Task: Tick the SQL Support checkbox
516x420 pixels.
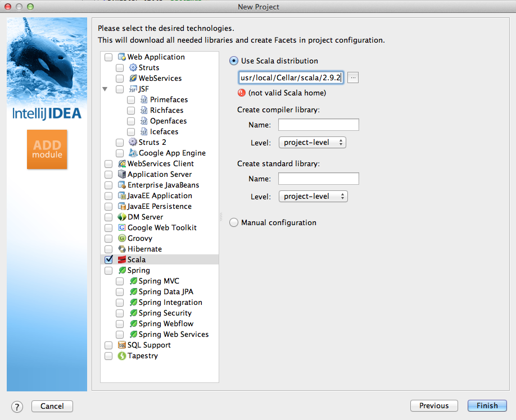Action: 108,345
